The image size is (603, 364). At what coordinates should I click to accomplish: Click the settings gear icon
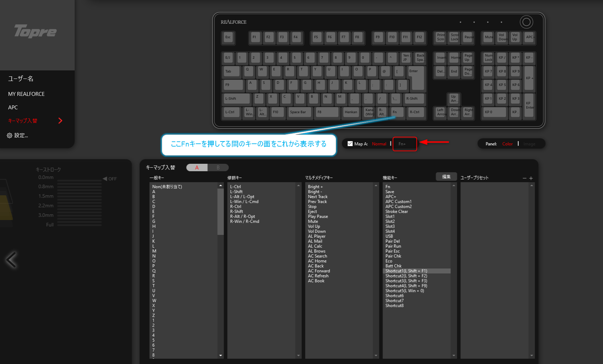coord(10,135)
